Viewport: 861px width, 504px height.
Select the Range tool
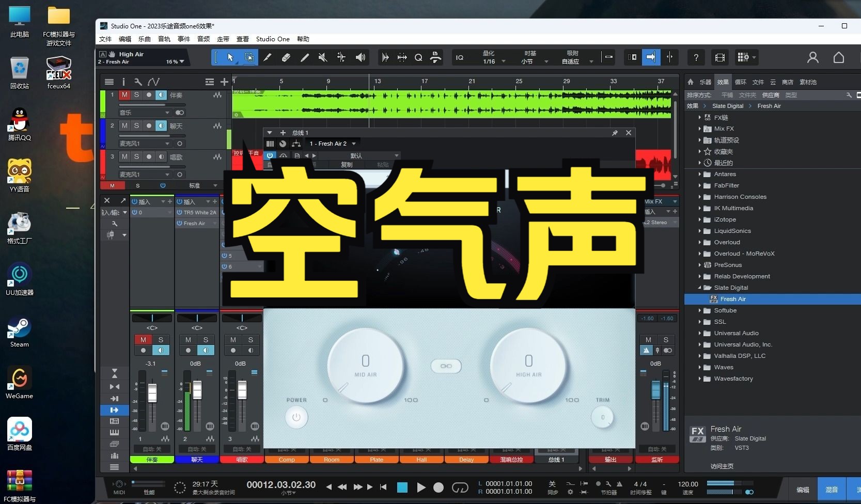pyautogui.click(x=249, y=57)
